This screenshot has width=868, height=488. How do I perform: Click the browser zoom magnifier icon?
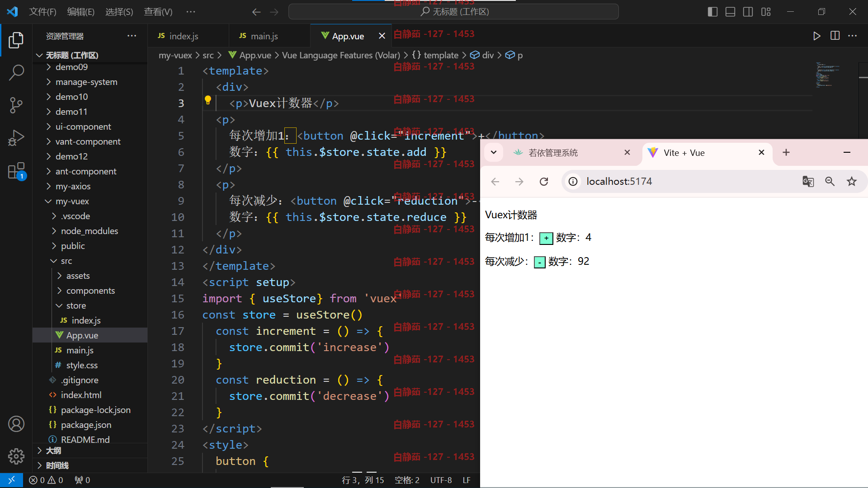tap(830, 182)
